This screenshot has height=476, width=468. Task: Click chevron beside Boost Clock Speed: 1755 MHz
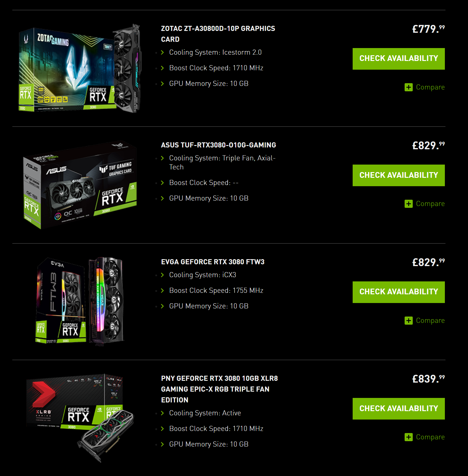pyautogui.click(x=163, y=290)
